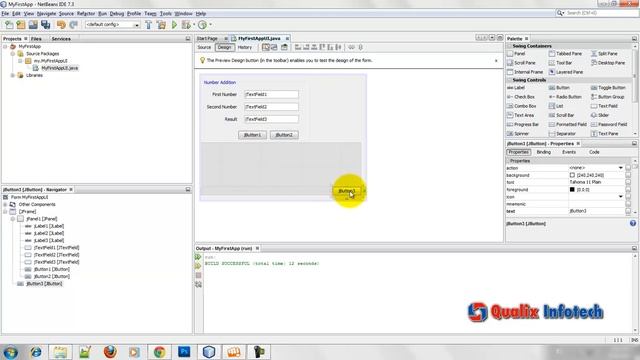The image size is (640, 360).
Task: Click the Search field at the top right
Action: click(x=598, y=13)
